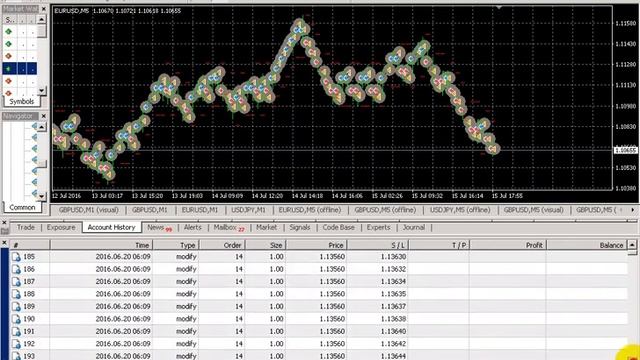Click the order icon in row 188
Viewport: 640px width, 360px height.
pos(16,294)
